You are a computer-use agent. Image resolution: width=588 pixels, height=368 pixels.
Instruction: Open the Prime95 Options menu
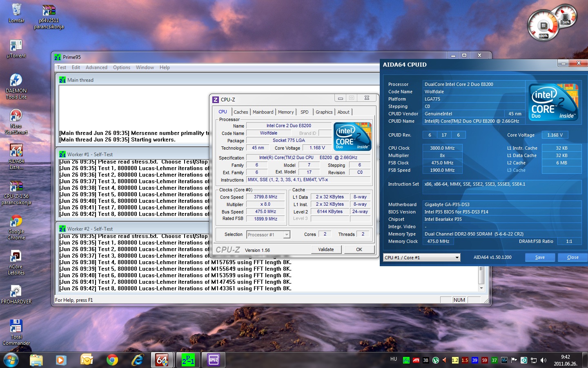click(x=122, y=67)
